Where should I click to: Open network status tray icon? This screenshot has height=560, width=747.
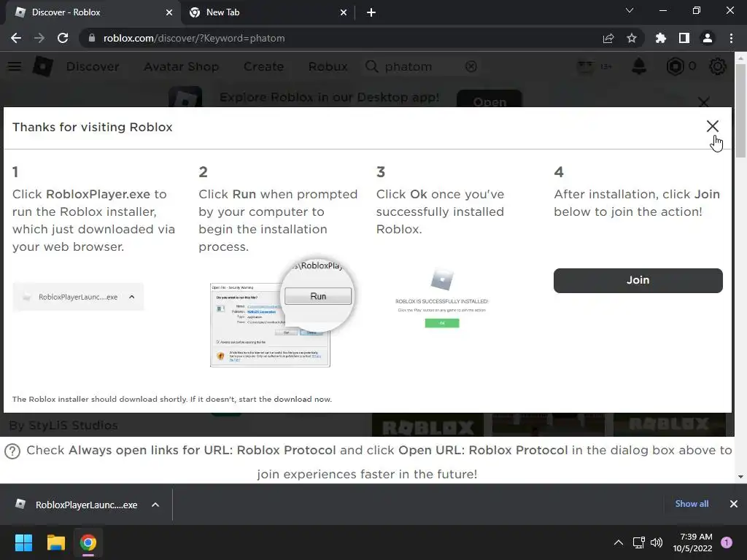coord(638,542)
